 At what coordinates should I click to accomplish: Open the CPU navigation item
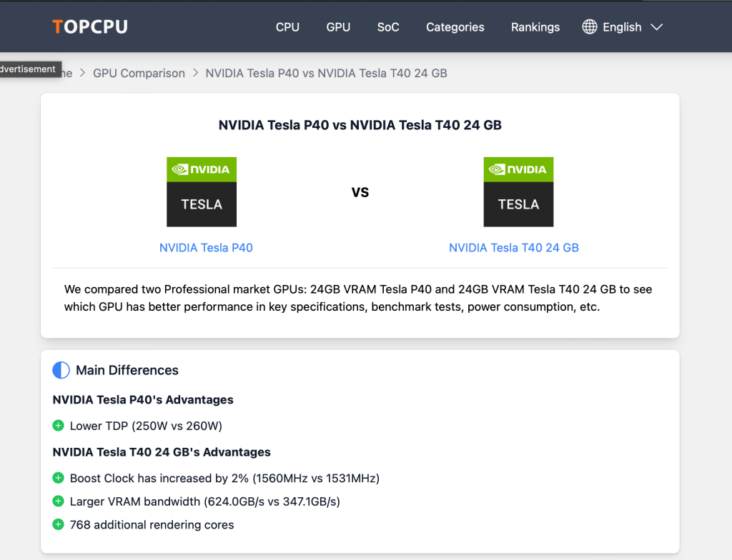pyautogui.click(x=287, y=27)
